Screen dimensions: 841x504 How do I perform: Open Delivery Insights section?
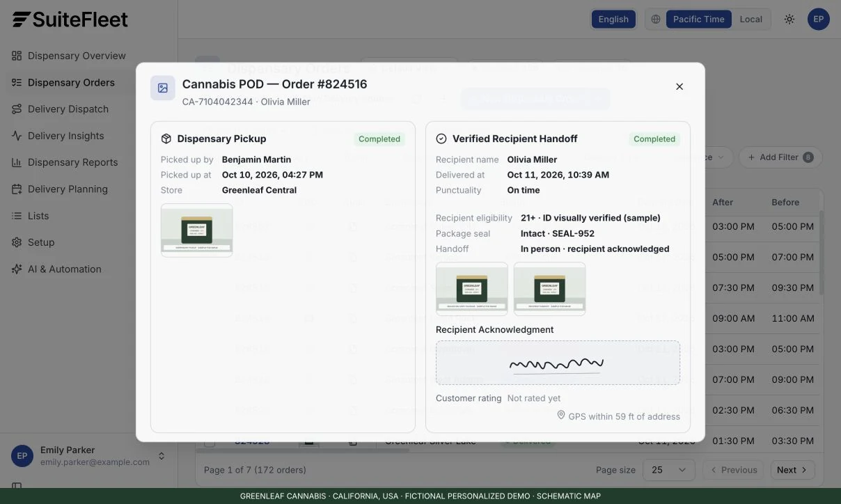pyautogui.click(x=66, y=136)
